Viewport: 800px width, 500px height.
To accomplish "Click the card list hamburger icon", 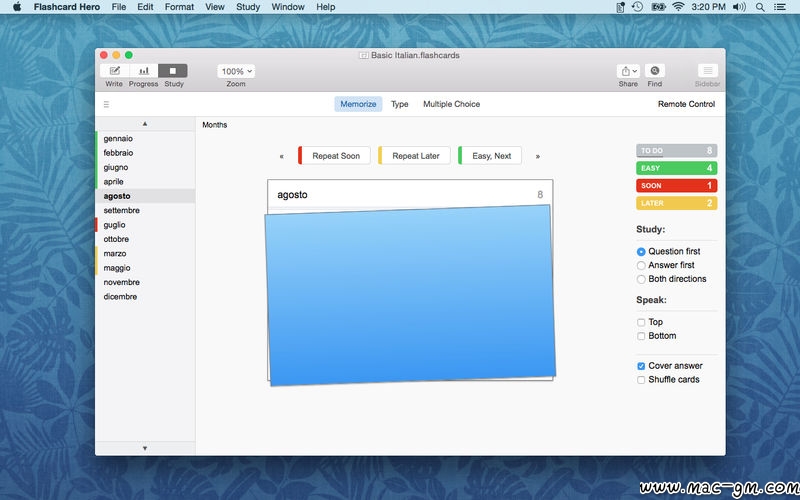I will coord(106,104).
